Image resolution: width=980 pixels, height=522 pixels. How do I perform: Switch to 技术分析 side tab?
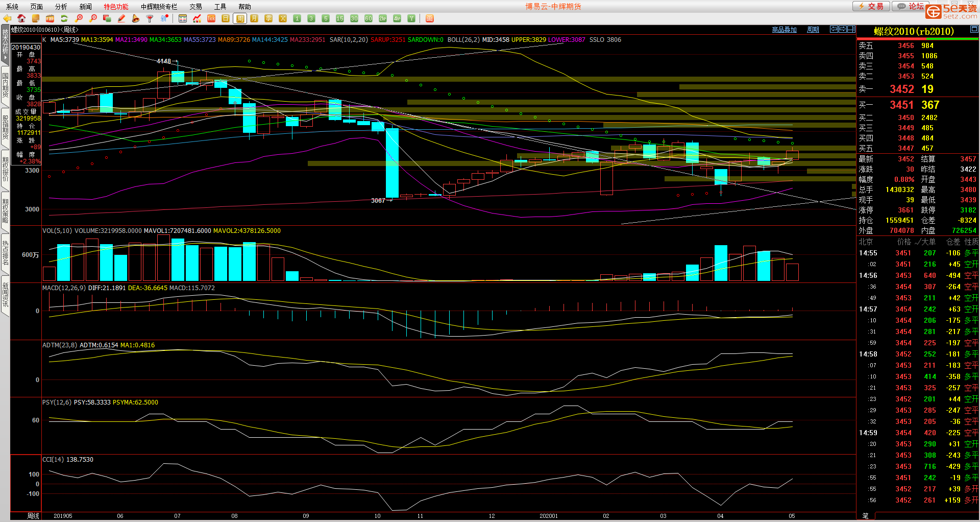click(x=5, y=45)
